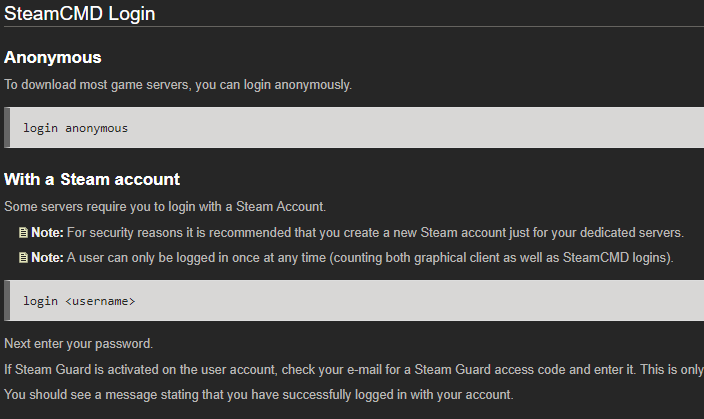Click the bold Note label about security
This screenshot has height=419, width=704.
pos(47,233)
